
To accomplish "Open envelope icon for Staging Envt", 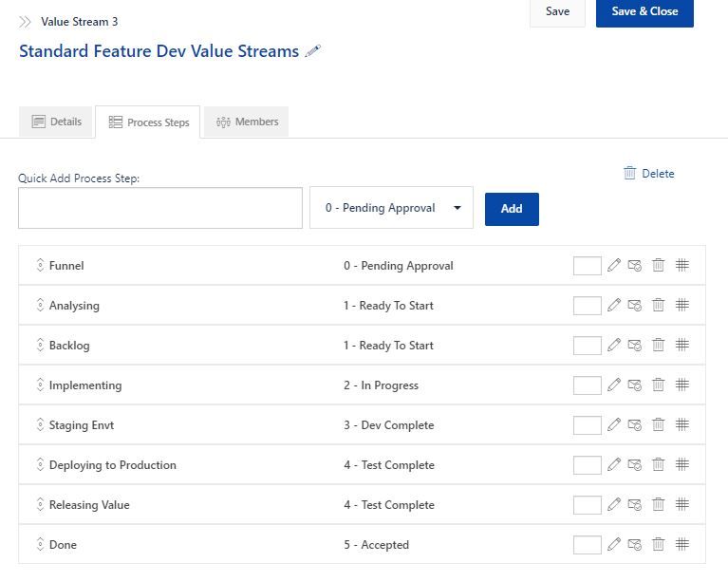I will pyautogui.click(x=635, y=424).
